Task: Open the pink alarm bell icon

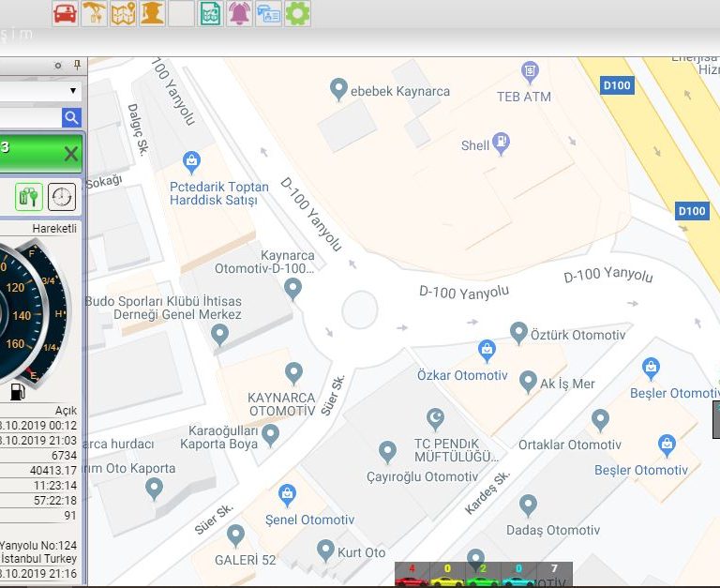Action: click(239, 13)
